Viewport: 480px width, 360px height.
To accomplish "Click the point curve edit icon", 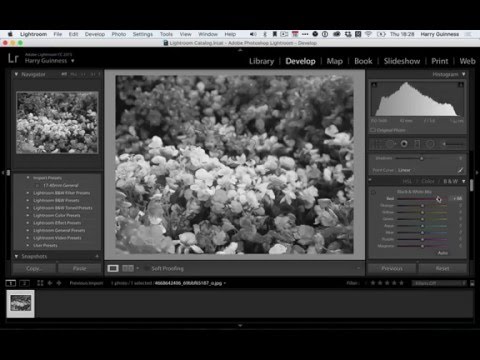I will [460, 170].
